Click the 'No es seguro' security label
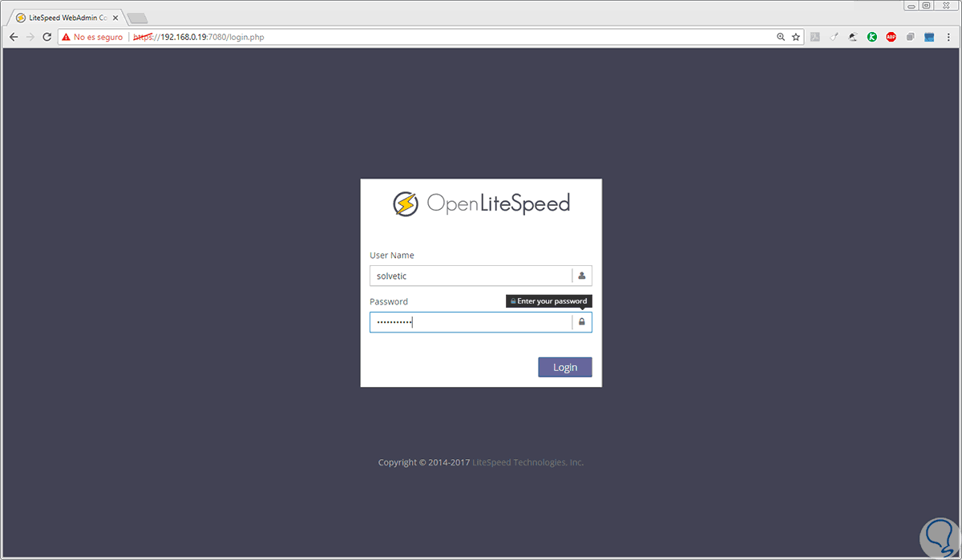The width and height of the screenshot is (962, 560). click(99, 37)
